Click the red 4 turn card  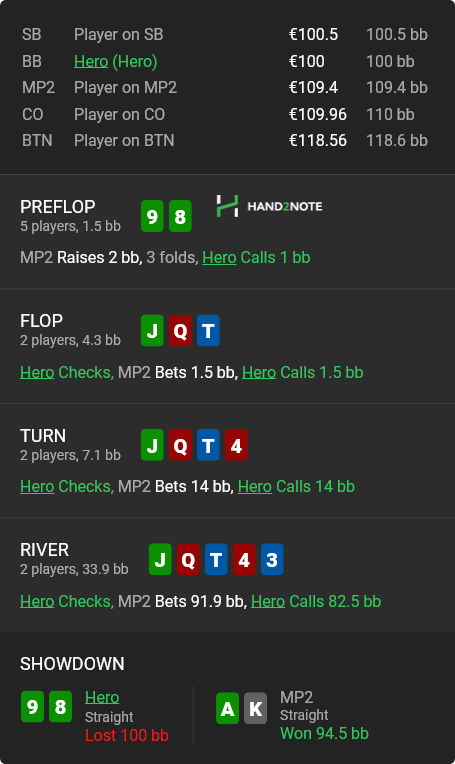coord(236,445)
